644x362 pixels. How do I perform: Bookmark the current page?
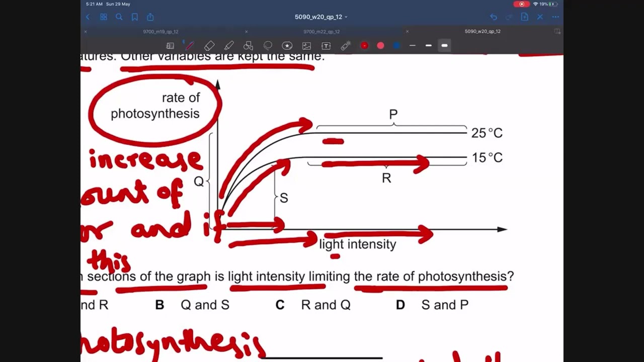pos(135,17)
